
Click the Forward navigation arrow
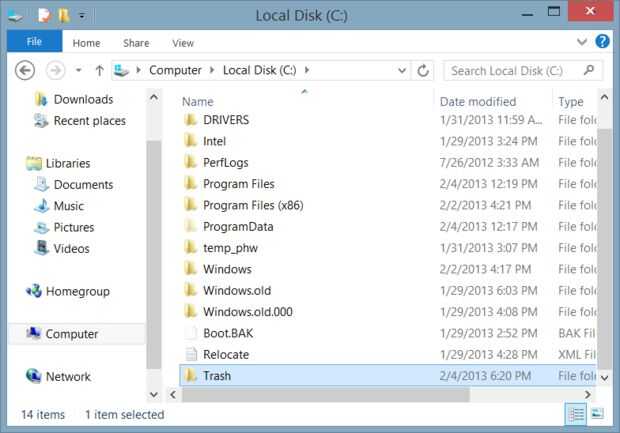point(55,71)
